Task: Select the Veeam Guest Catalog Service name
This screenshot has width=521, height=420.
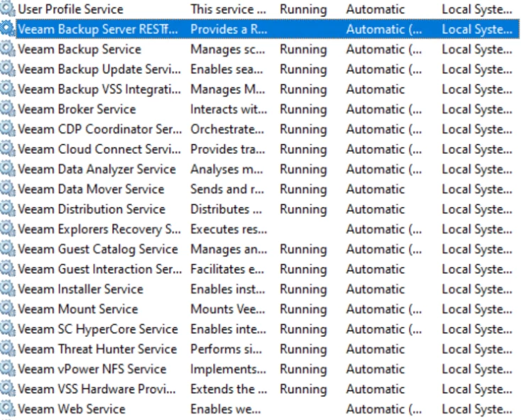Action: coord(98,249)
